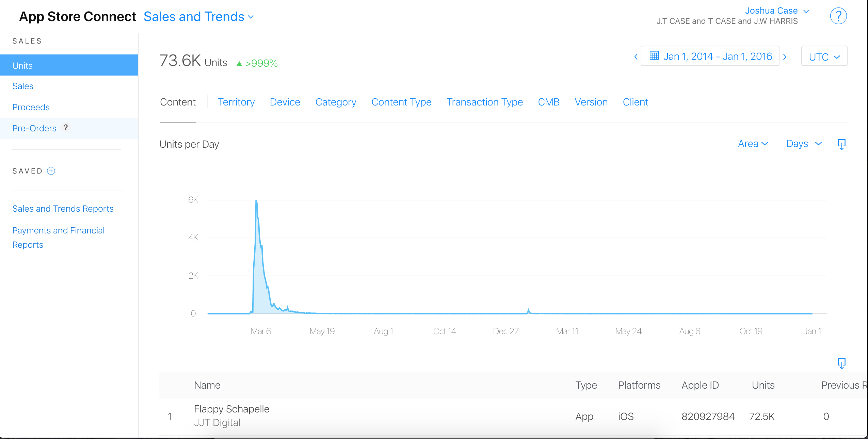Click the App Store Connect title
Viewport: 868px width, 439px height.
[78, 17]
